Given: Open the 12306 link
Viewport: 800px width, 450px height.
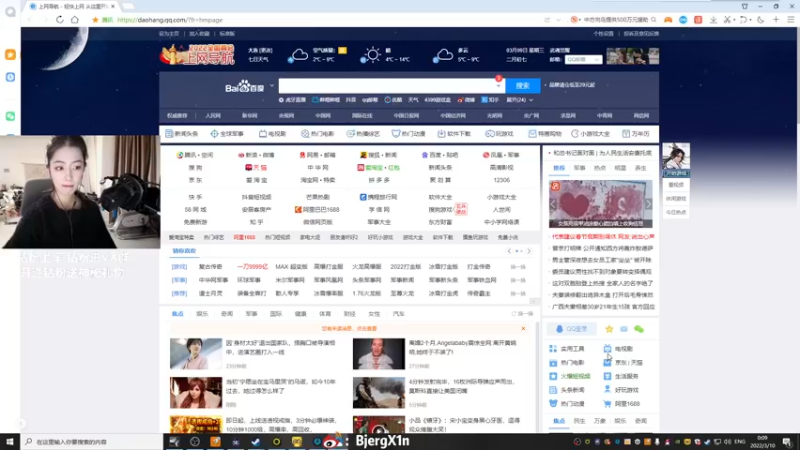Looking at the screenshot, I should click(502, 180).
